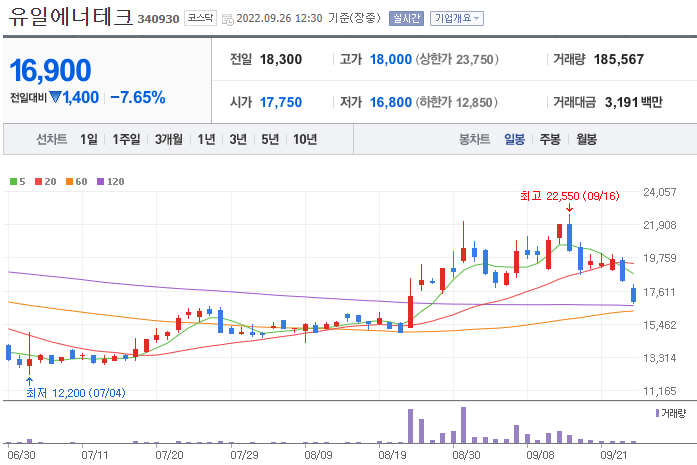This screenshot has width=697, height=465.
Task: Click the blue down-triangle price change icon
Action: click(x=55, y=97)
